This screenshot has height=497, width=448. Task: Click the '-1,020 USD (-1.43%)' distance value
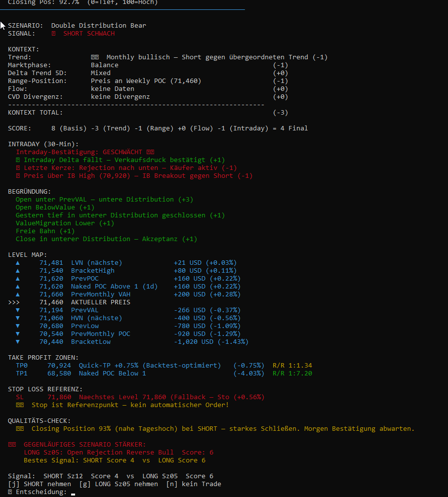click(211, 342)
